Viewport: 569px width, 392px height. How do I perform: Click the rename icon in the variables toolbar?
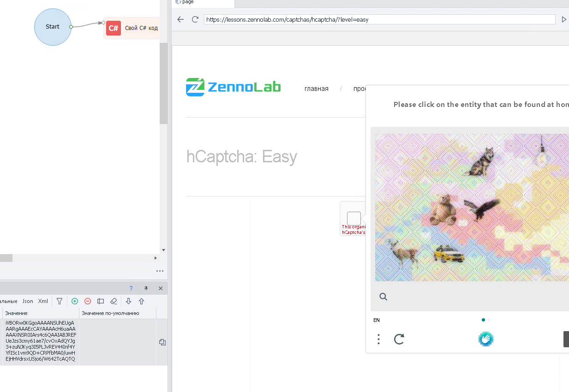point(101,301)
